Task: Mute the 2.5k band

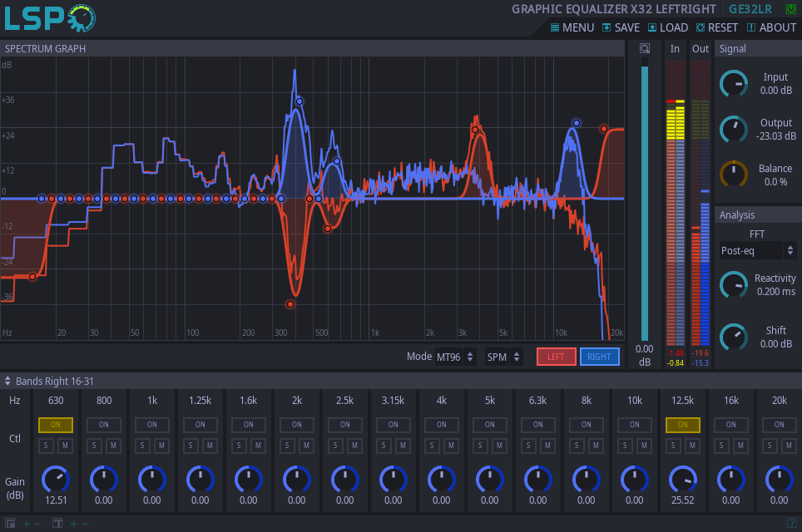Action: pos(354,446)
